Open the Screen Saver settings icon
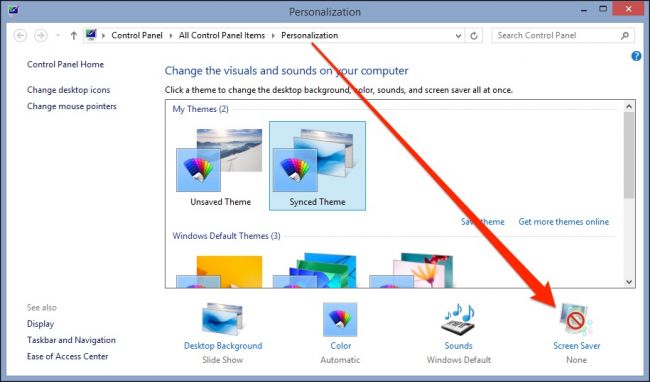This screenshot has width=650, height=382. coord(576,319)
